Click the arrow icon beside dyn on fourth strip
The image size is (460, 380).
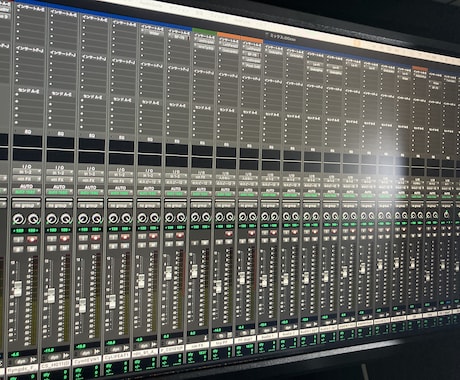(x=127, y=348)
